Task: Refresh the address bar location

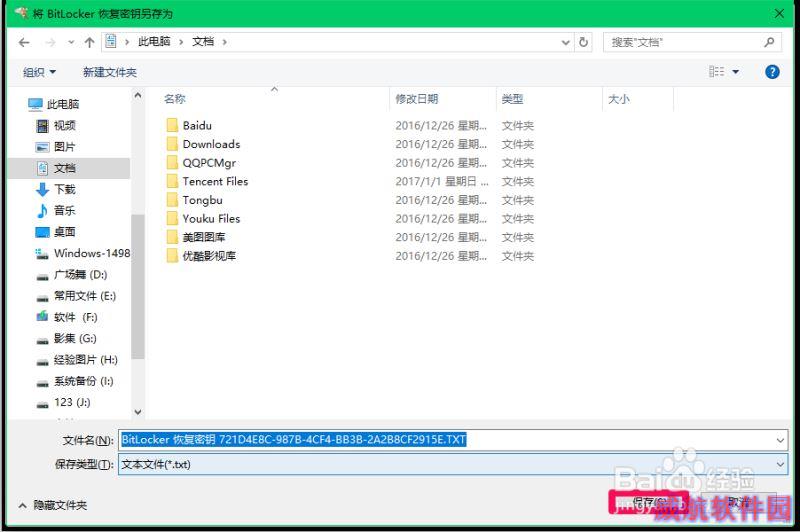Action: click(584, 42)
